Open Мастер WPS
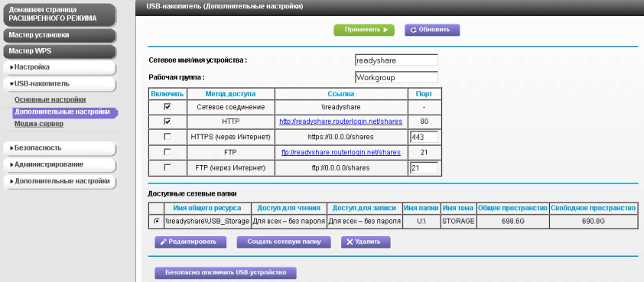644x282 pixels. point(60,51)
